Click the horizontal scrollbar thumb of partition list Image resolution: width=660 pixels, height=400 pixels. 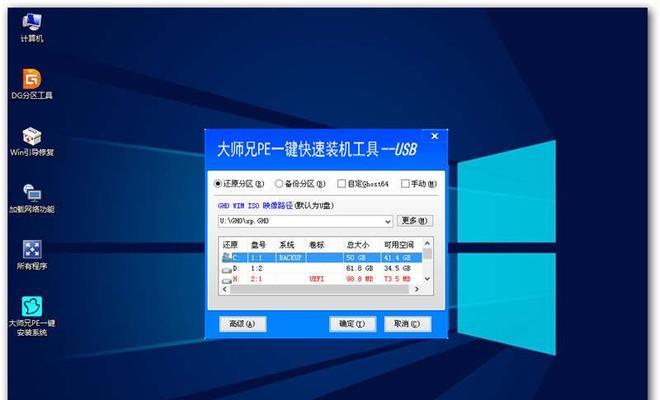[x=319, y=289]
